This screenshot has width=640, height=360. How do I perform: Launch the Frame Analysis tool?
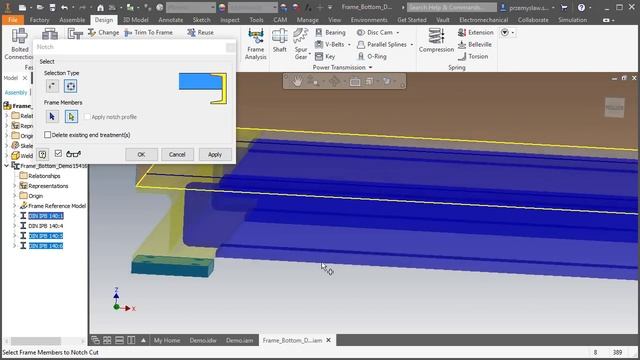pyautogui.click(x=256, y=44)
